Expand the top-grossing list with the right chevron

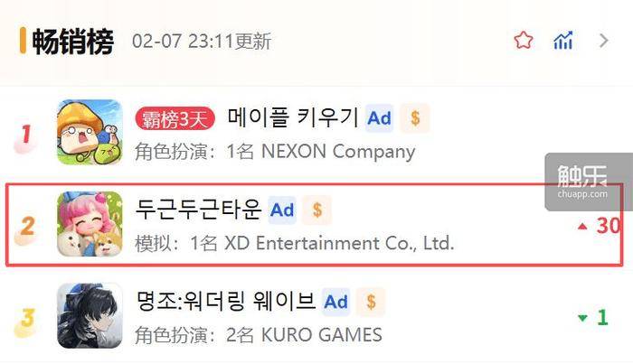tap(603, 41)
